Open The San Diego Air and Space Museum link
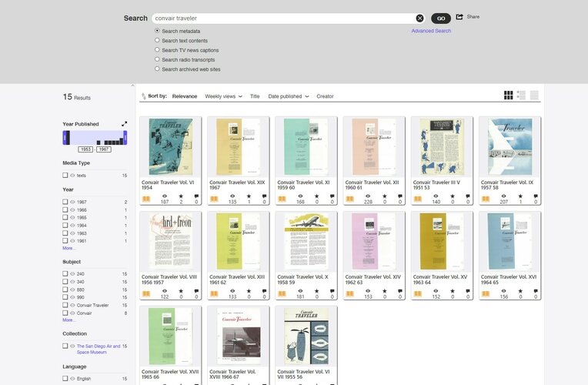Image resolution: width=588 pixels, height=385 pixels. [99, 349]
